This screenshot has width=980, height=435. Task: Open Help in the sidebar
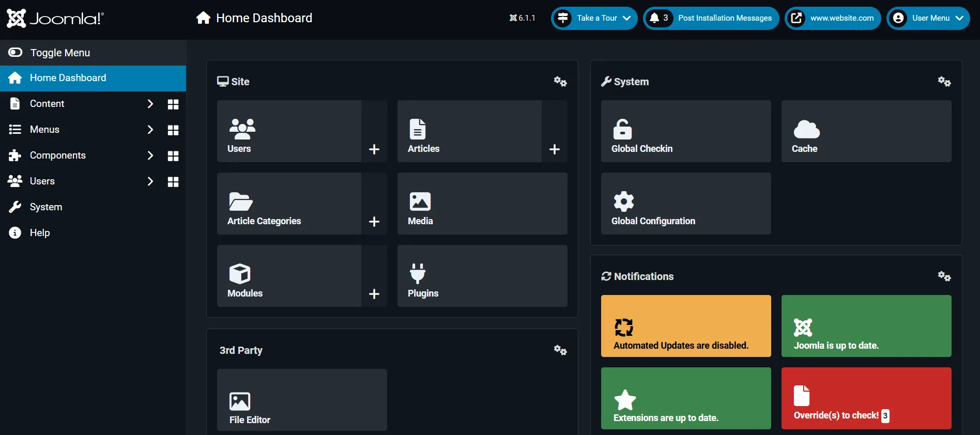coord(93,233)
